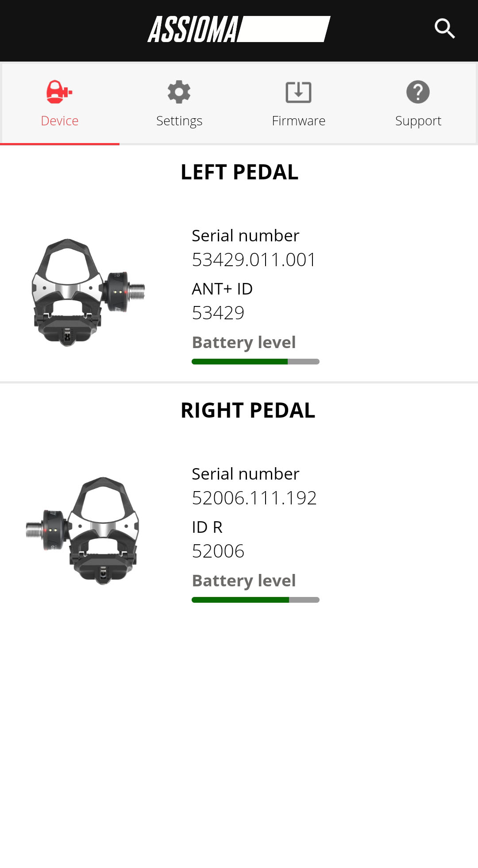This screenshot has width=478, height=868.
Task: Switch to the Settings tab label
Action: [179, 121]
